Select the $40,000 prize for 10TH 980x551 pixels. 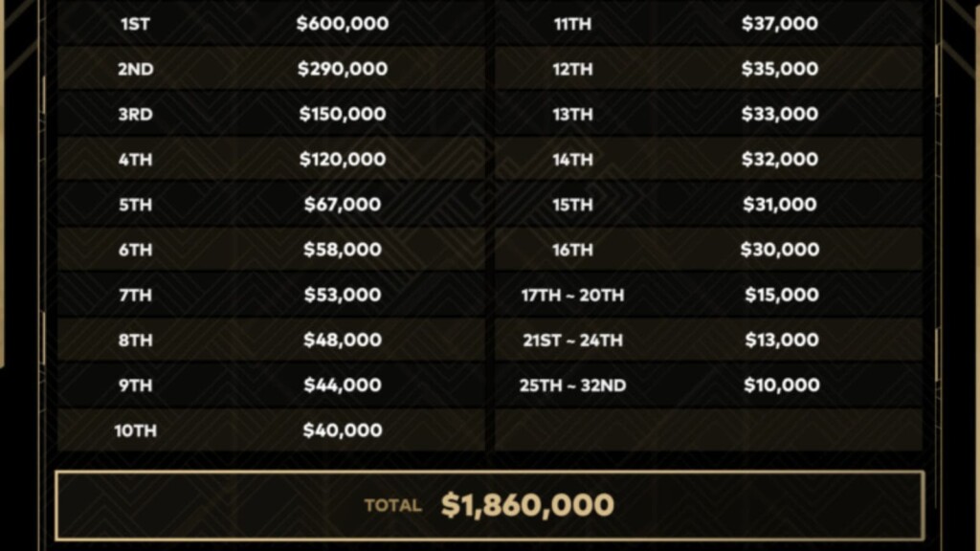click(x=343, y=430)
